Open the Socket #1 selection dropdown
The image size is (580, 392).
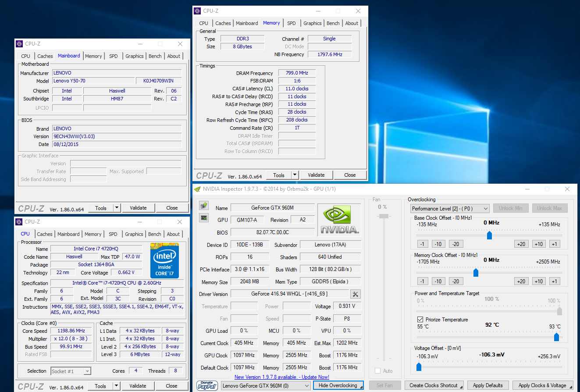click(x=71, y=371)
